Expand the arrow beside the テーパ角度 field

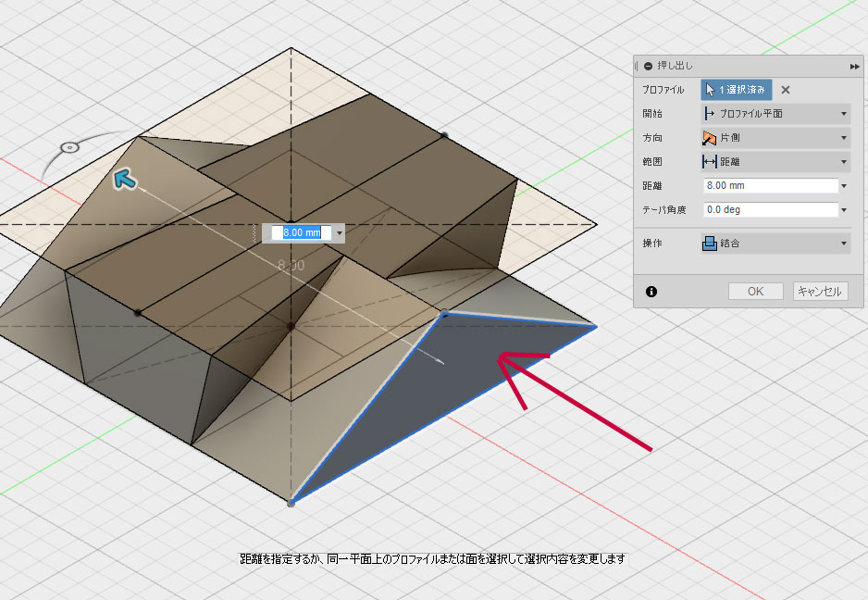point(845,210)
